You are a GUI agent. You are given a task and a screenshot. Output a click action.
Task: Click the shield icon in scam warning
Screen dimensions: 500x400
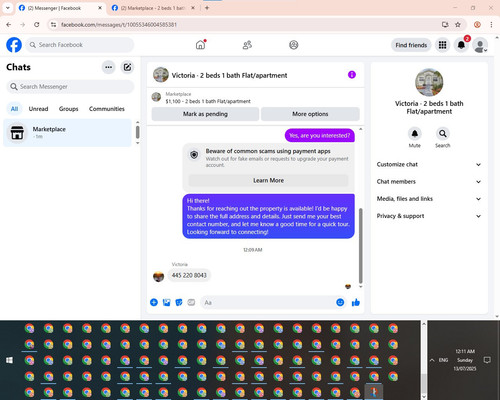194,155
